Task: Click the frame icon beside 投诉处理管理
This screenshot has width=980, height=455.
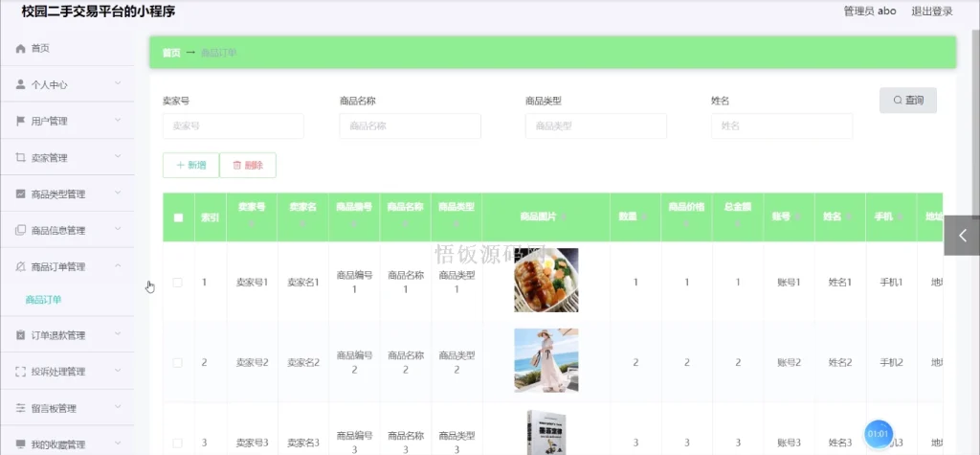Action: pos(21,372)
